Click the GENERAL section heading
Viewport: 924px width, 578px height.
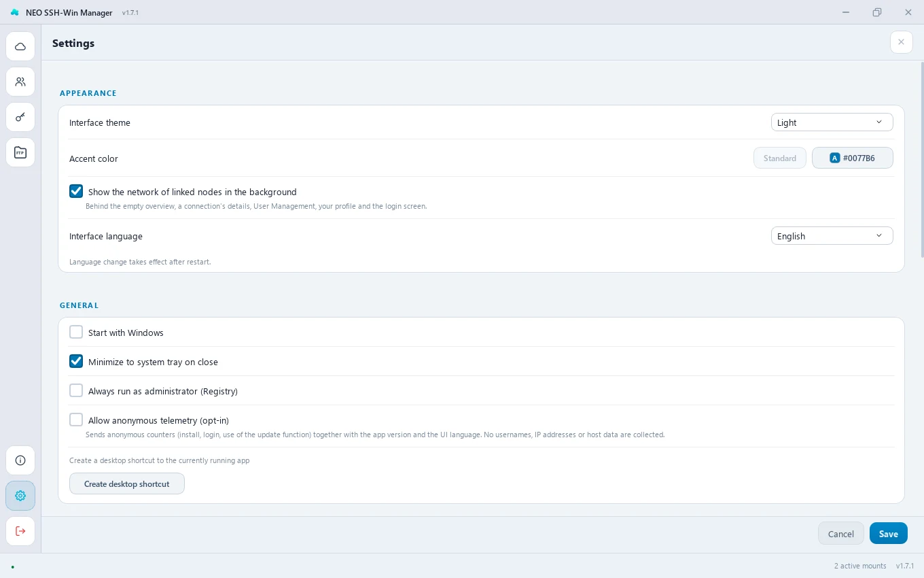(x=79, y=305)
